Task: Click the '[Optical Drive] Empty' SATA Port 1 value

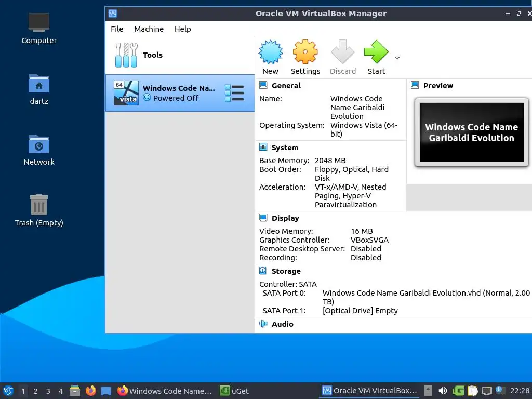Action: (360, 311)
